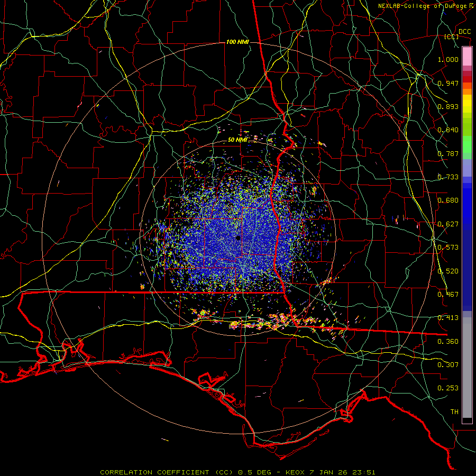Click the 0.520 legend value
The height and width of the screenshot is (476, 476).
click(x=448, y=271)
